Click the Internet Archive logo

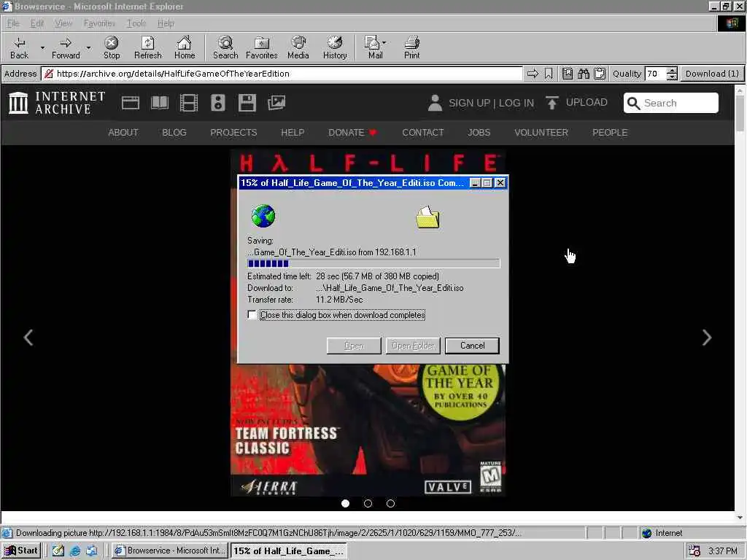click(x=57, y=103)
